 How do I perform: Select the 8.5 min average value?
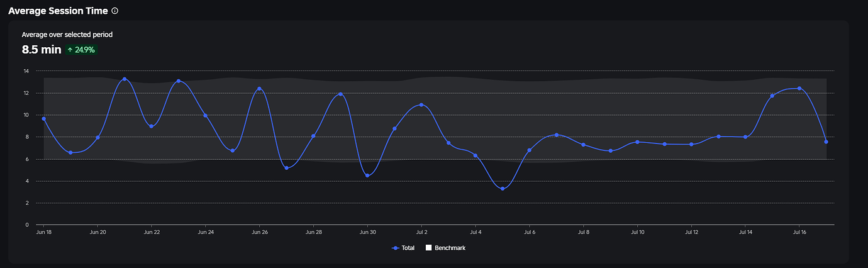pos(42,50)
